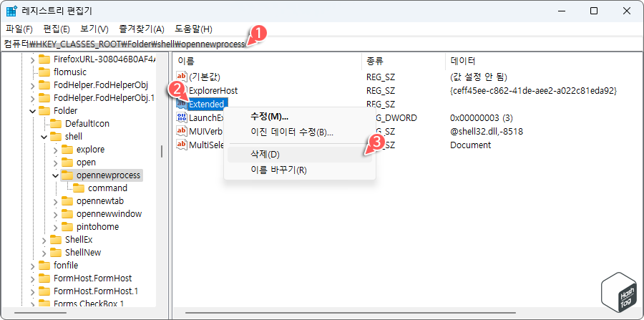Expand the FirefoxURL-308046B0AF4A key
This screenshot has height=320, width=644.
pos(32,59)
